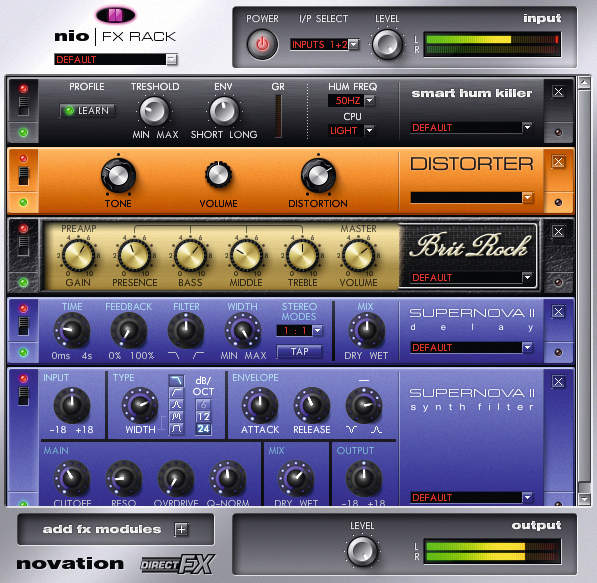
Task: Expand the Stereo Modes 1:1 dropdown
Action: tap(318, 331)
